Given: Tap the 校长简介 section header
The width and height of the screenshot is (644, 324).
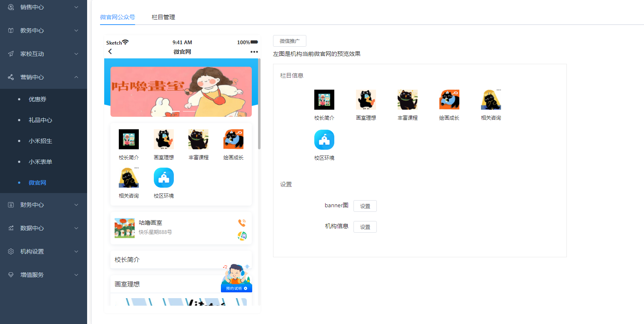Looking at the screenshot, I should [x=181, y=260].
